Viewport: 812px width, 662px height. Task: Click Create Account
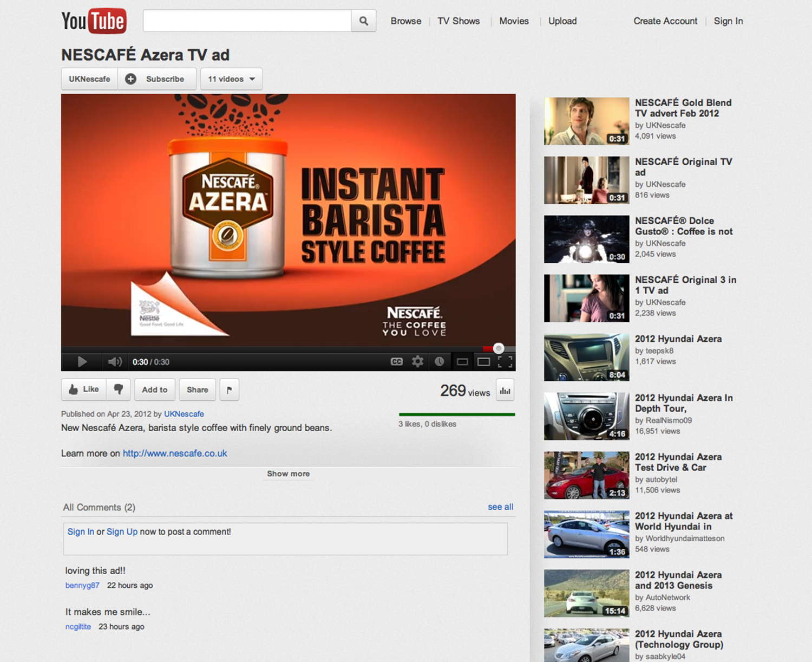665,21
